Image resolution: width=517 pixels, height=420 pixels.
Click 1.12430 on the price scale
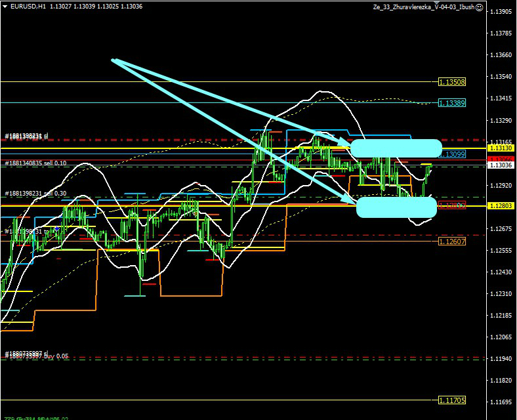tap(501, 272)
